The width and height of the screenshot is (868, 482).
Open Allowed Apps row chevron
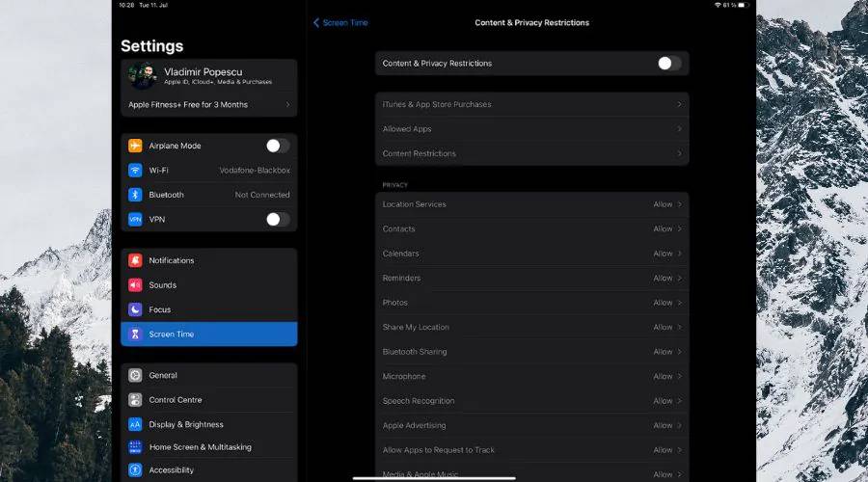pyautogui.click(x=679, y=129)
